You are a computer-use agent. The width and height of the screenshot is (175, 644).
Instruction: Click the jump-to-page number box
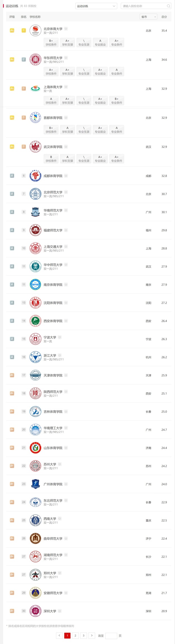tap(111, 635)
